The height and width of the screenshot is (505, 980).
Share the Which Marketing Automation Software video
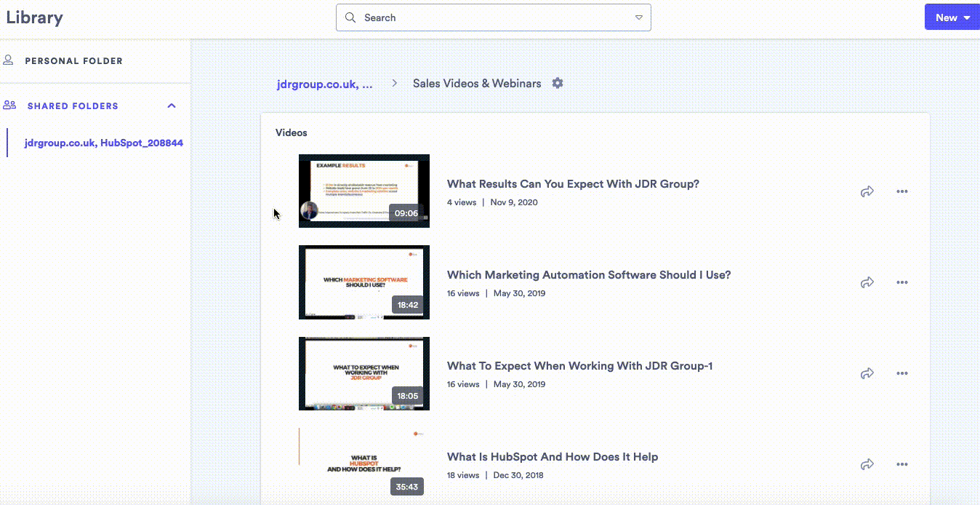867,282
